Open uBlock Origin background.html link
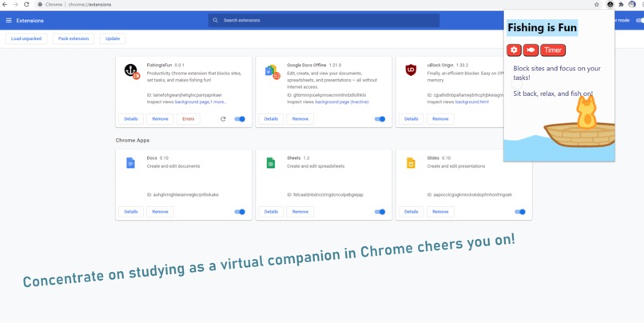The image size is (644, 323). coord(472,102)
